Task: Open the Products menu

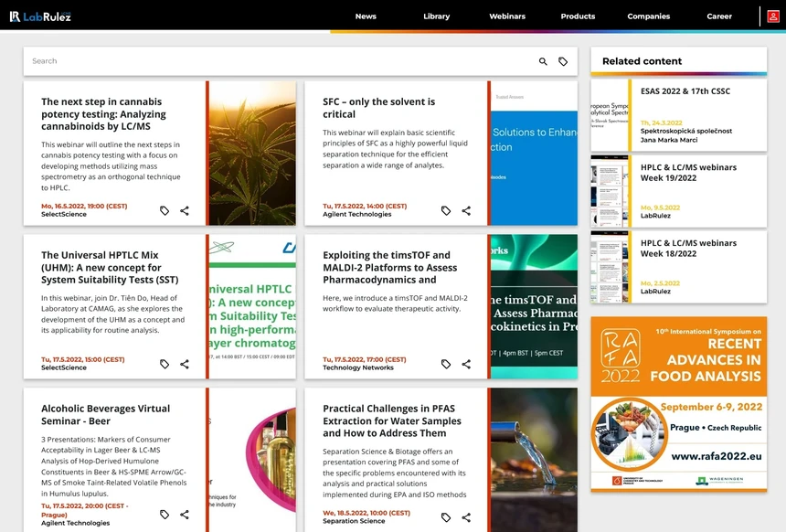Action: click(578, 16)
